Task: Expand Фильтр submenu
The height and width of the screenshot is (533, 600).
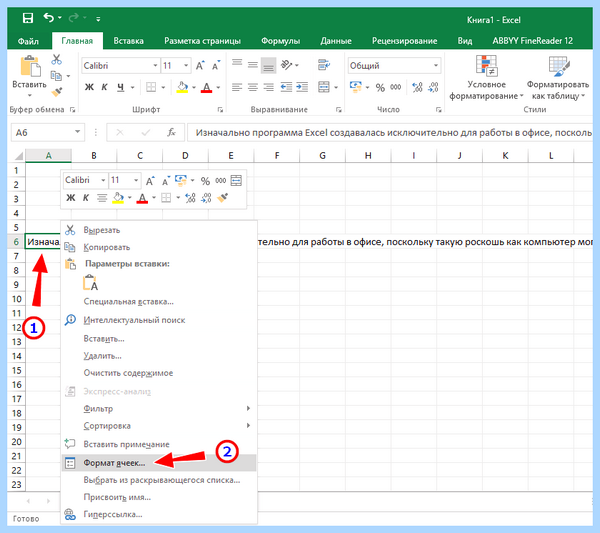Action: pos(159,409)
